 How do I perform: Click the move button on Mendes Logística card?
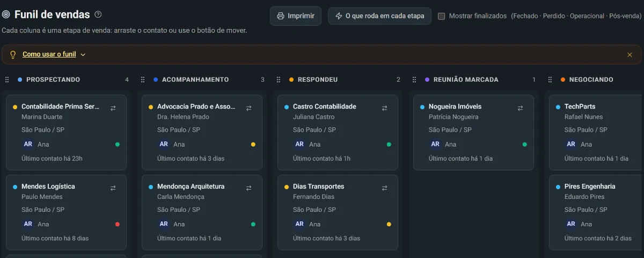(x=113, y=188)
